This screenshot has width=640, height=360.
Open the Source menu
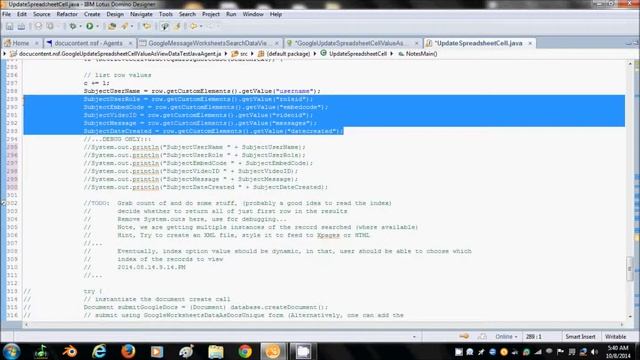pyautogui.click(x=42, y=14)
